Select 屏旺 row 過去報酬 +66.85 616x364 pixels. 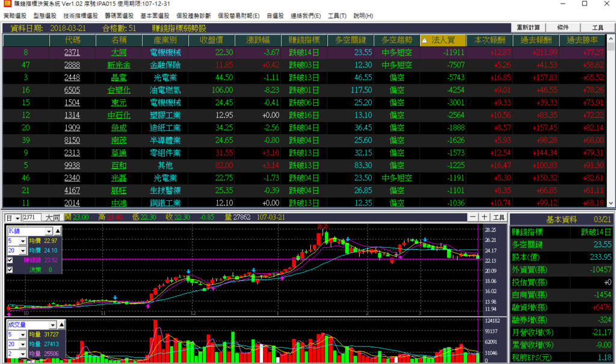coord(545,191)
